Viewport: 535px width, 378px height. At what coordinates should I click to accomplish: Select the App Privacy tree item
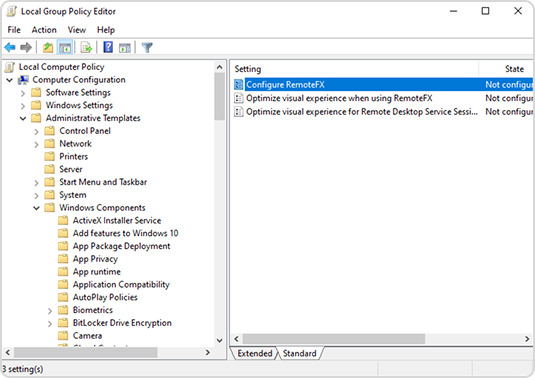[95, 259]
